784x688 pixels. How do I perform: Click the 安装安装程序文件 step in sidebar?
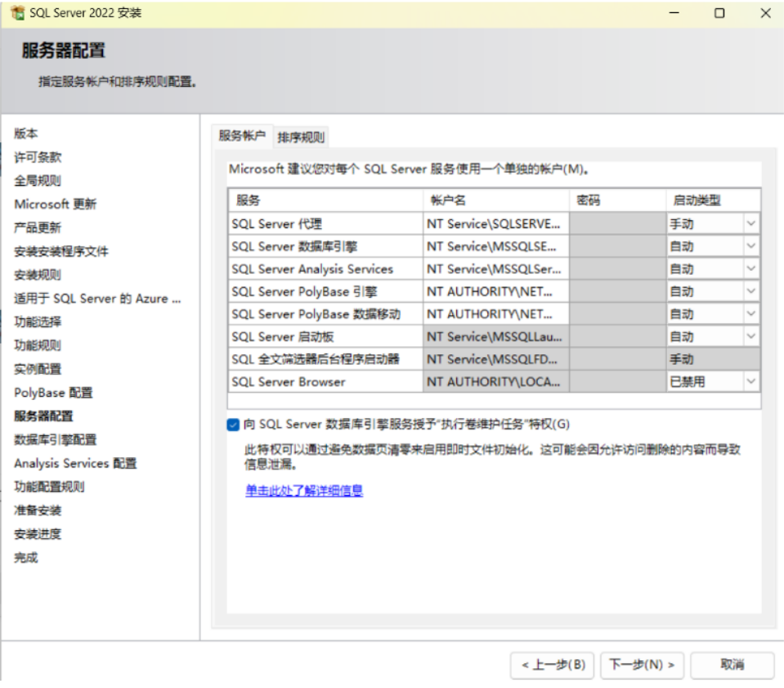click(x=61, y=251)
